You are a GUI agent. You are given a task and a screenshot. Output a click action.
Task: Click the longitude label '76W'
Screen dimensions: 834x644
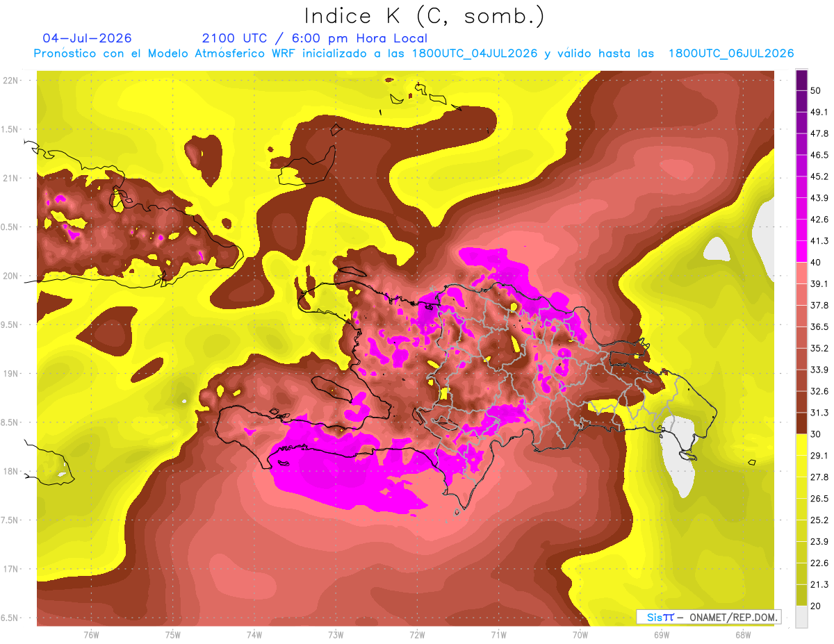click(91, 635)
